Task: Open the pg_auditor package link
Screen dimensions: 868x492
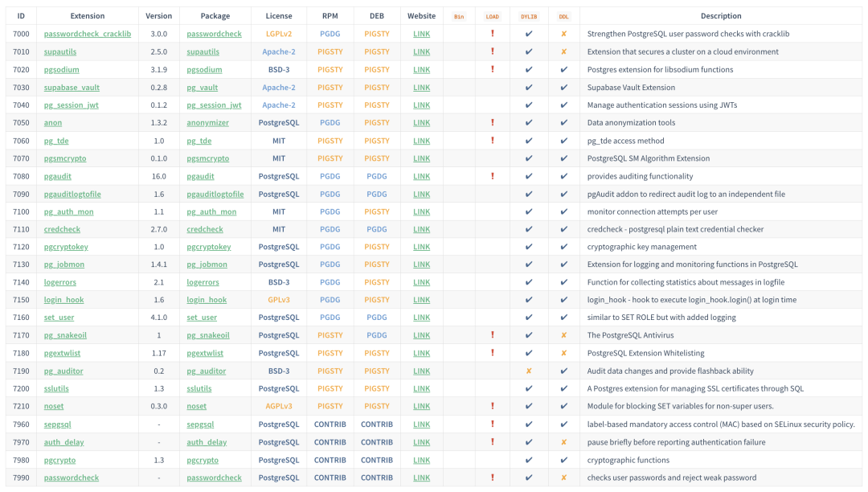Action: point(207,371)
